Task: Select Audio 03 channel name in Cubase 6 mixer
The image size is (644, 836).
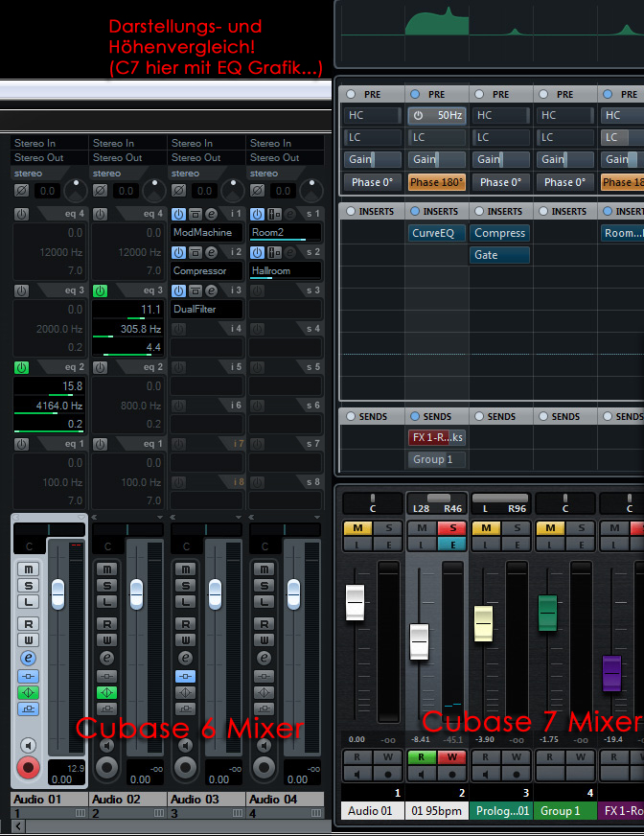Action: 207,800
